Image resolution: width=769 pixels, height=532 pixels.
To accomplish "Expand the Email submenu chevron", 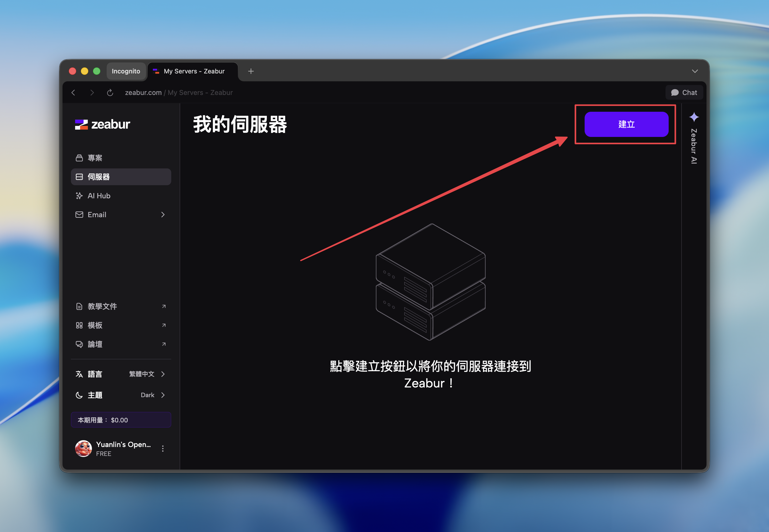I will (163, 215).
